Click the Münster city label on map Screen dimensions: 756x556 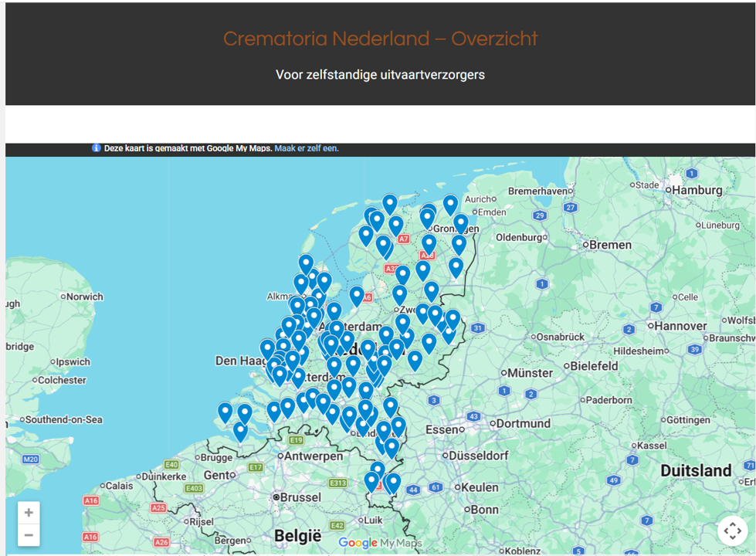click(531, 373)
